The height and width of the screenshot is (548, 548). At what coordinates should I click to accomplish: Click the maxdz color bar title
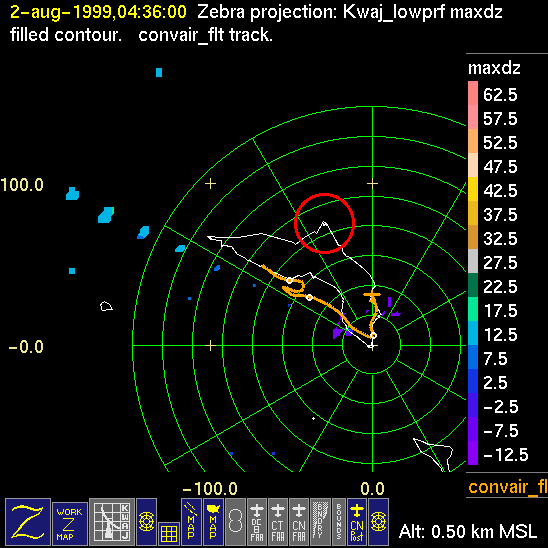494,68
